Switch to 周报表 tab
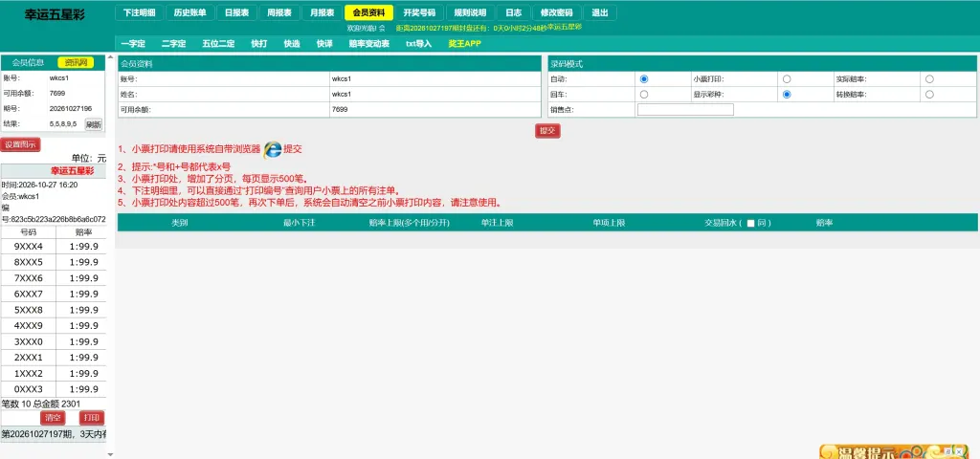This screenshot has width=980, height=459. coord(279,12)
